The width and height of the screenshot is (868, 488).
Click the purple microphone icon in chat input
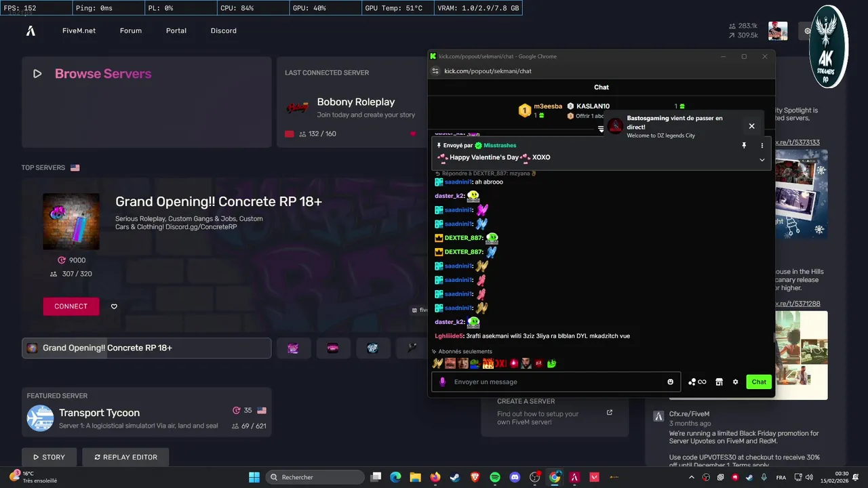coord(443,382)
